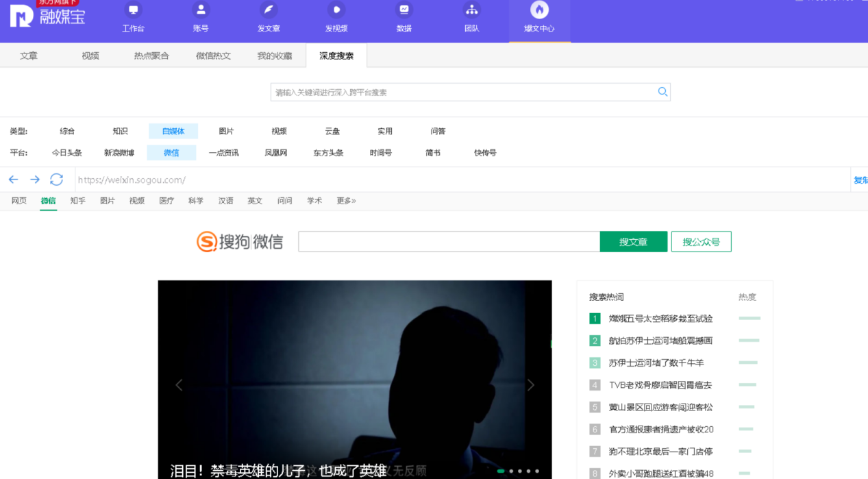
Task: Show previous carousel slide arrow
Action: (x=179, y=385)
